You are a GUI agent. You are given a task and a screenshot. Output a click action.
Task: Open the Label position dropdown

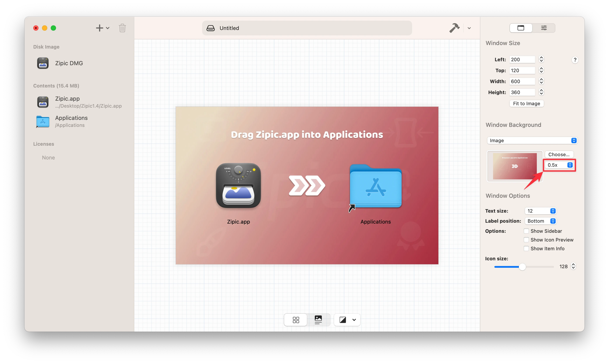coord(540,221)
